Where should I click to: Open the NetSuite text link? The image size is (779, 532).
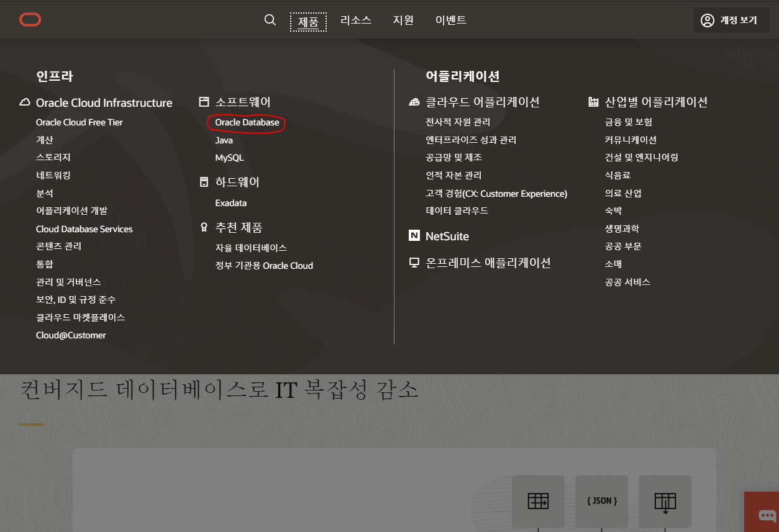tap(447, 236)
